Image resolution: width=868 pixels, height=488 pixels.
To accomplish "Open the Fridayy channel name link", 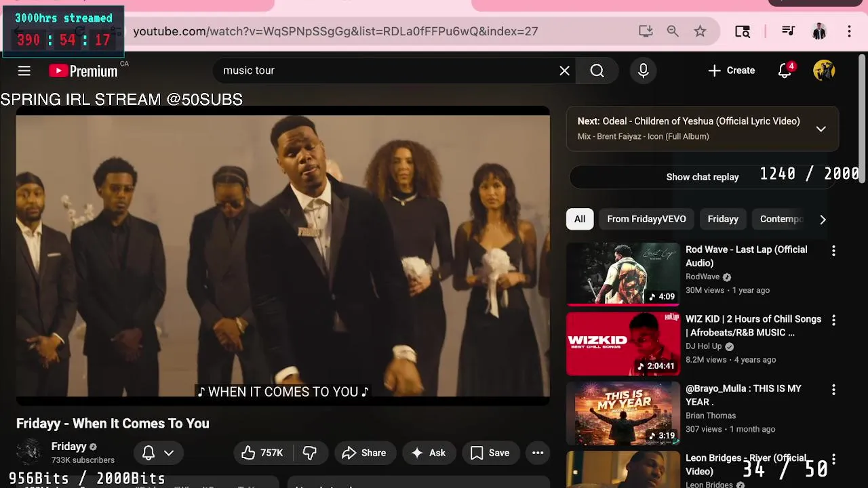I will click(x=68, y=447).
